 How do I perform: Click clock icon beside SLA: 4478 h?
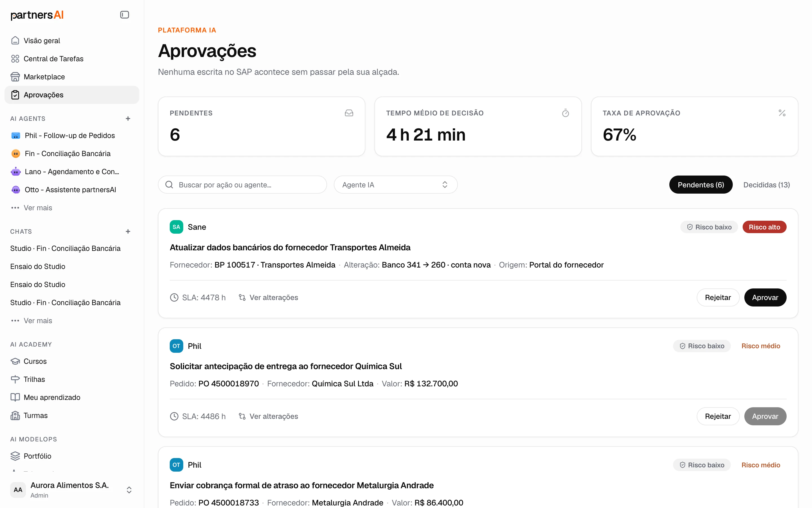pyautogui.click(x=174, y=297)
